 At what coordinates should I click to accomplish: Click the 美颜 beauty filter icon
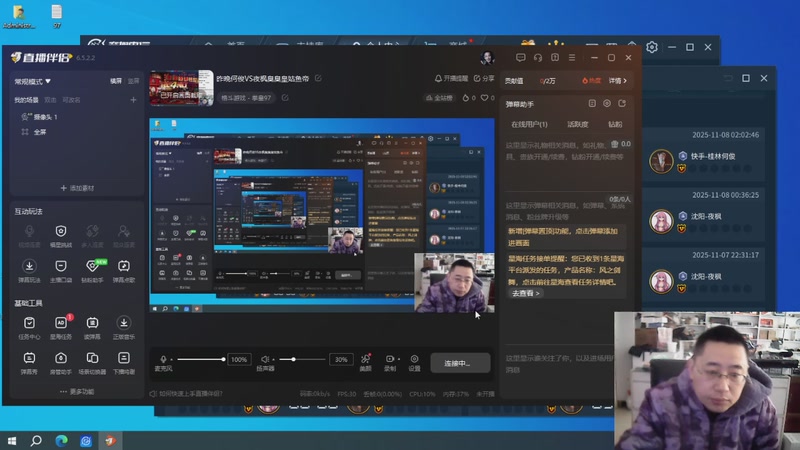pyautogui.click(x=365, y=359)
